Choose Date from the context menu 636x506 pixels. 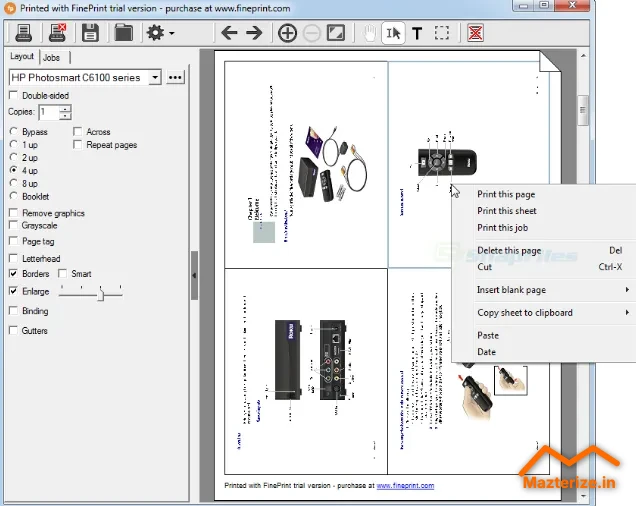pyautogui.click(x=486, y=352)
